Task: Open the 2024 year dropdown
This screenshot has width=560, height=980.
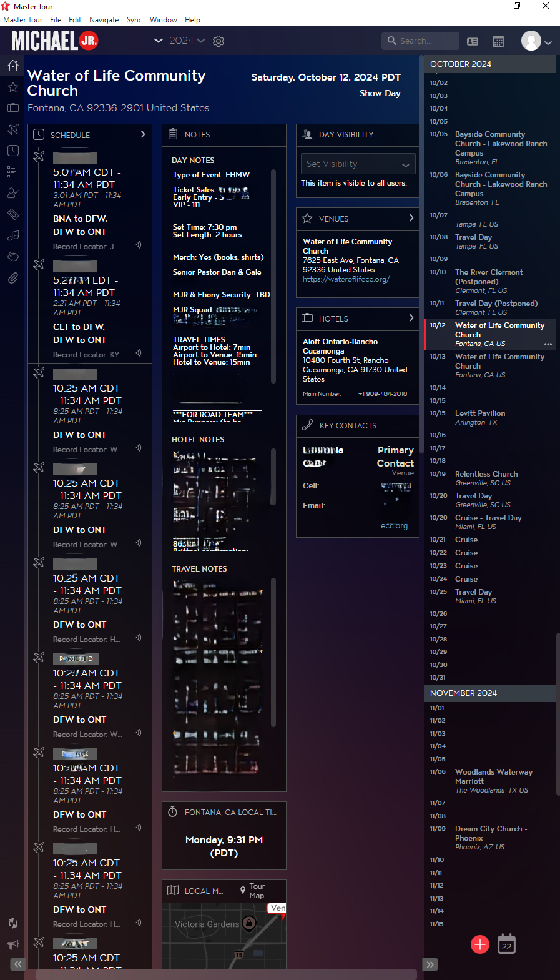Action: click(187, 41)
